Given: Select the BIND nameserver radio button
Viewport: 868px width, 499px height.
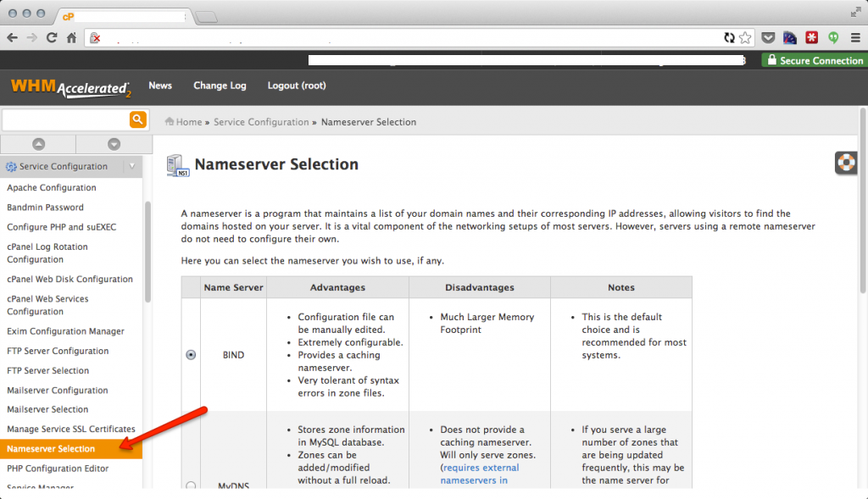Looking at the screenshot, I should point(191,355).
